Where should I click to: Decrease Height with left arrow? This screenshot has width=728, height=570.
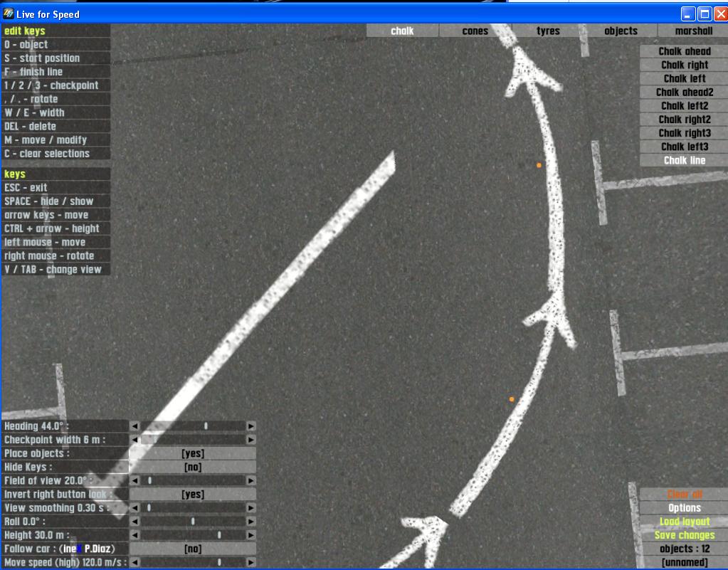pyautogui.click(x=134, y=535)
